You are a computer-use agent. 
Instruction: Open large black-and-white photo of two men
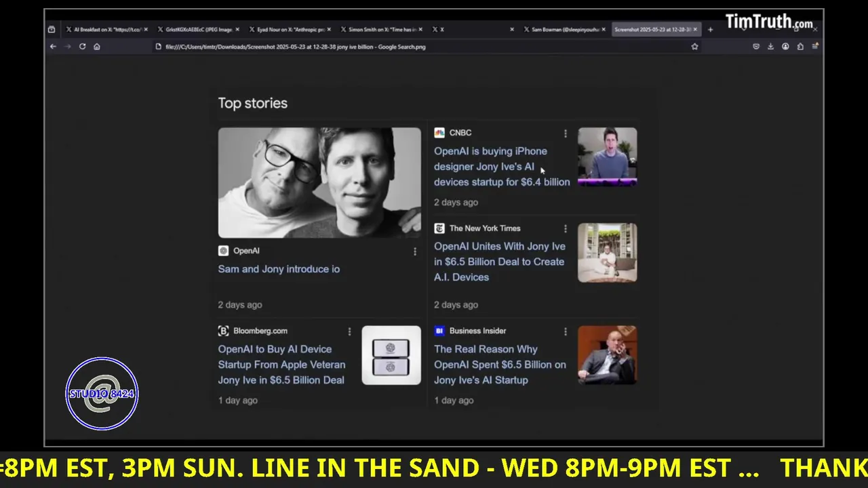[x=319, y=182]
